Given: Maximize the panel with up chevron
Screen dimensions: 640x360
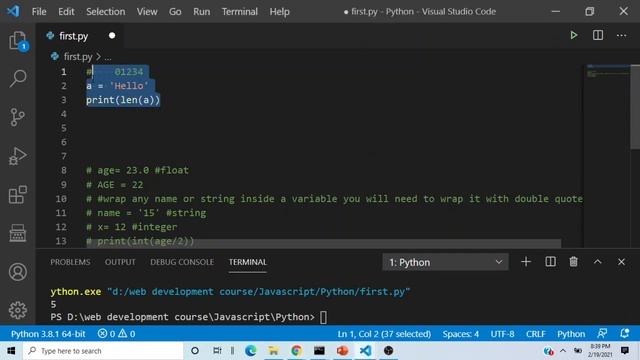Looking at the screenshot, I should [x=598, y=262].
